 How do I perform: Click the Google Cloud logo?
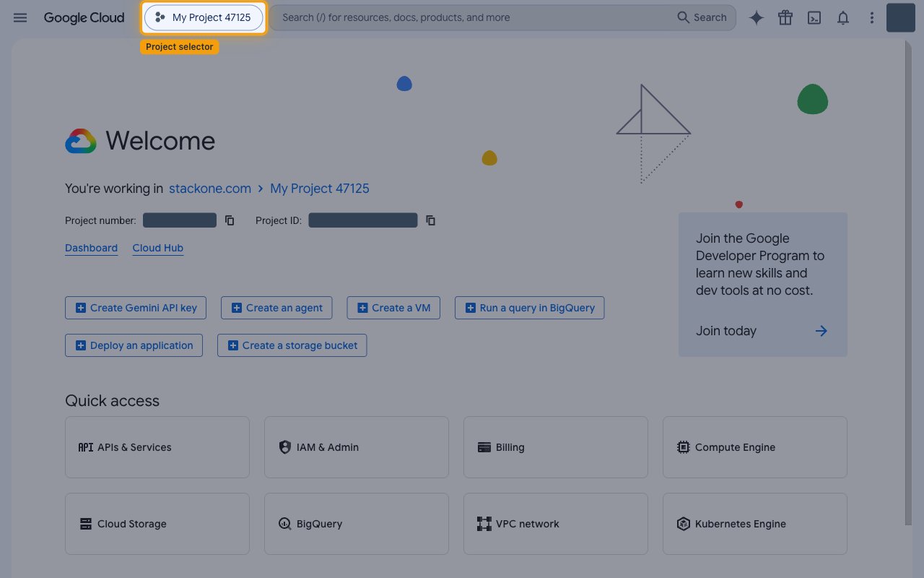(x=84, y=17)
